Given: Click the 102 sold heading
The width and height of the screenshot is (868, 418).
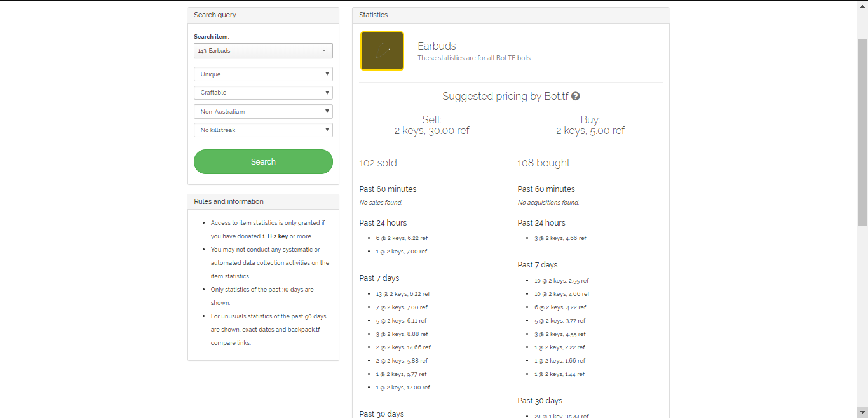Looking at the screenshot, I should click(378, 163).
